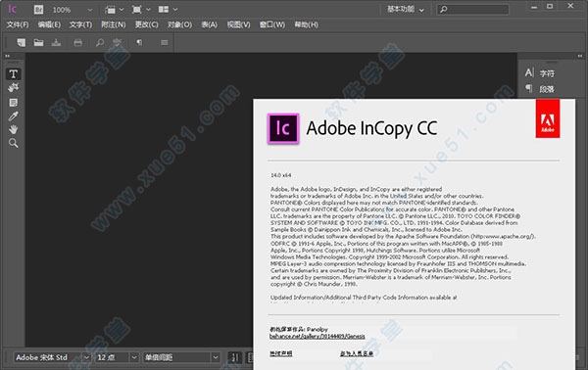Screen dimensions: 588x370
Task: Select the Zoom magnifier tool
Action: pos(14,143)
